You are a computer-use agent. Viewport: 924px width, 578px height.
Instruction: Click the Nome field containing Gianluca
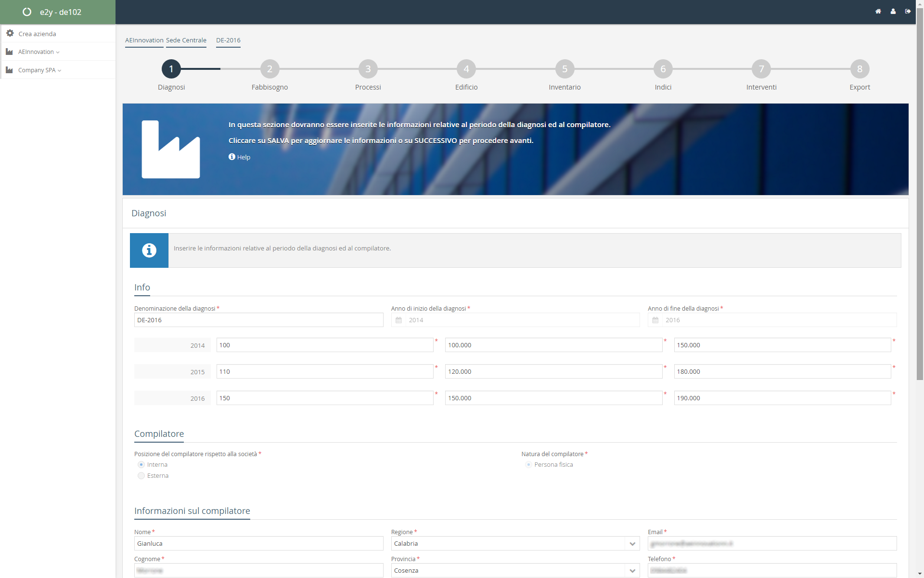pos(259,543)
